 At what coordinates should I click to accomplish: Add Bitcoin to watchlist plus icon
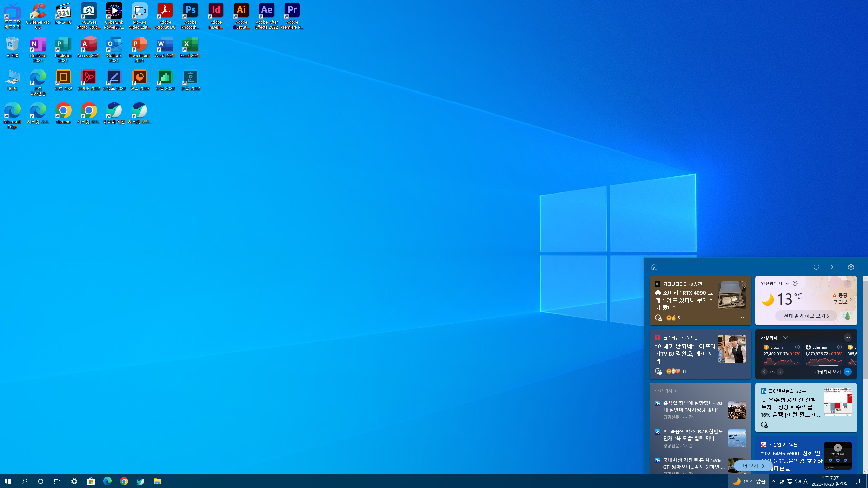tap(797, 347)
